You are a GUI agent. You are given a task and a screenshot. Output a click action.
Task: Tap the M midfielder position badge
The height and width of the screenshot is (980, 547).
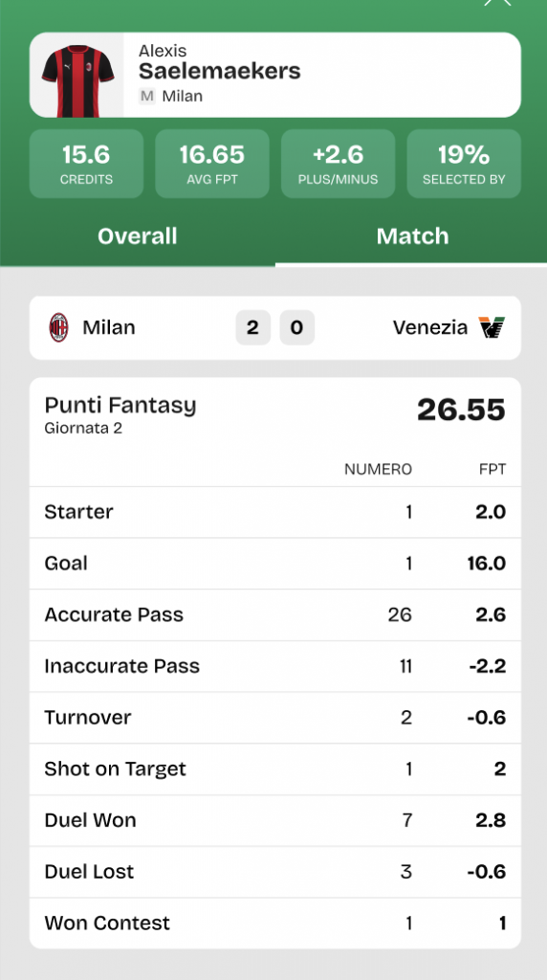(146, 97)
